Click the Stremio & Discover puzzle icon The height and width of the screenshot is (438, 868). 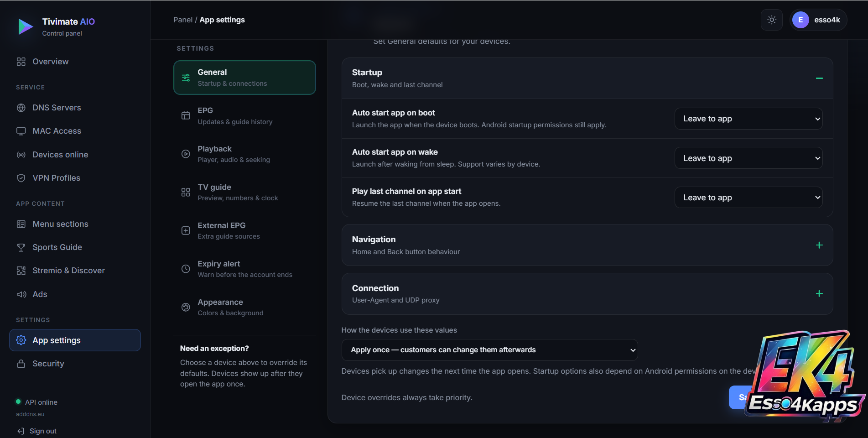point(21,271)
